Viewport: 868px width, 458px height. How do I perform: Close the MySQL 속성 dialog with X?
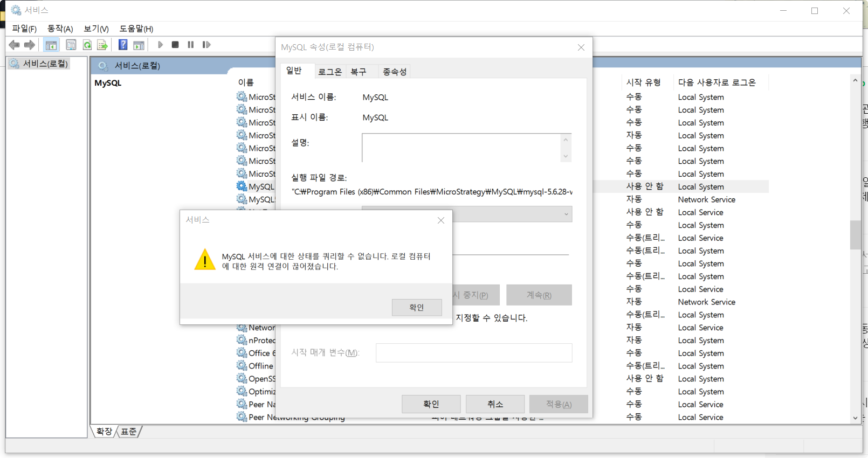(x=581, y=47)
